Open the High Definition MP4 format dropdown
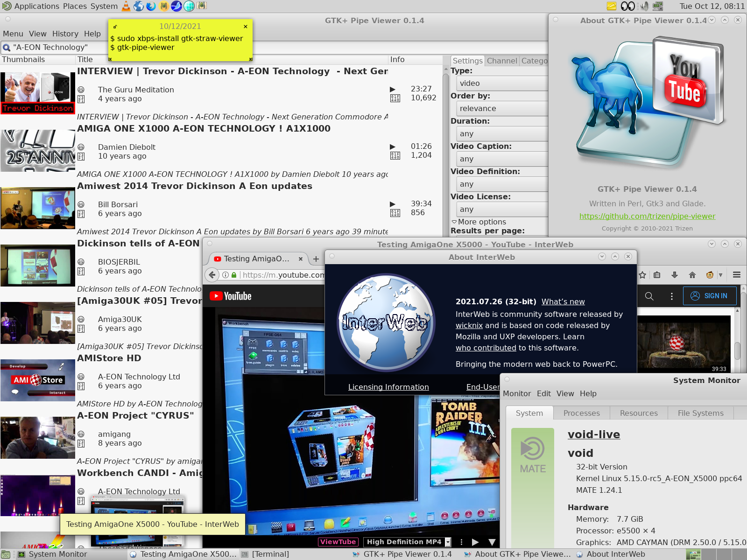Image resolution: width=747 pixels, height=560 pixels. coord(408,542)
